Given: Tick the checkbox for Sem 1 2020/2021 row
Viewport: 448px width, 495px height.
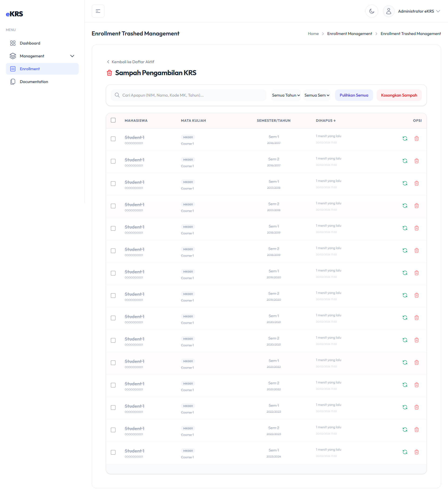Looking at the screenshot, I should [113, 318].
